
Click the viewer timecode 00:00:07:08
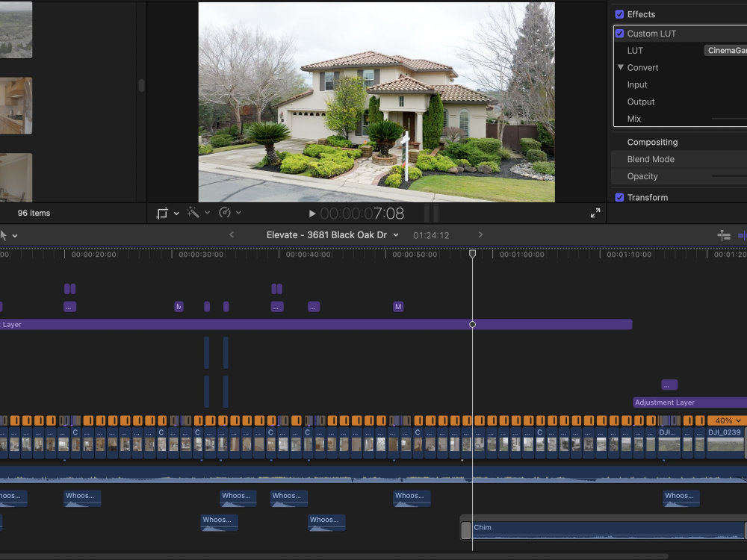pyautogui.click(x=362, y=214)
